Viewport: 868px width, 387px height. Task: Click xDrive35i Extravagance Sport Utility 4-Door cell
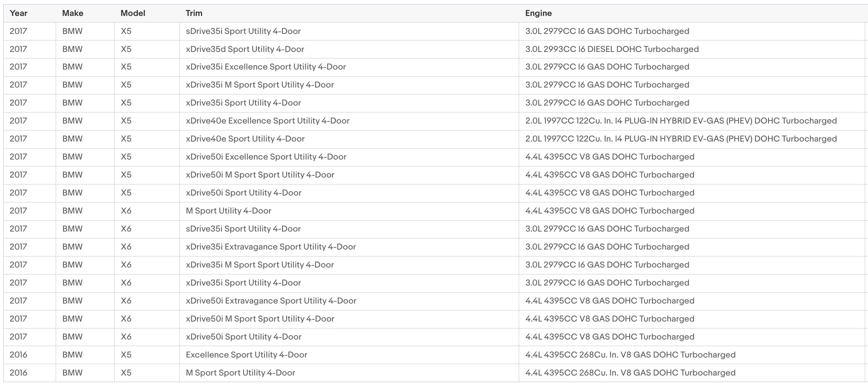click(349, 247)
